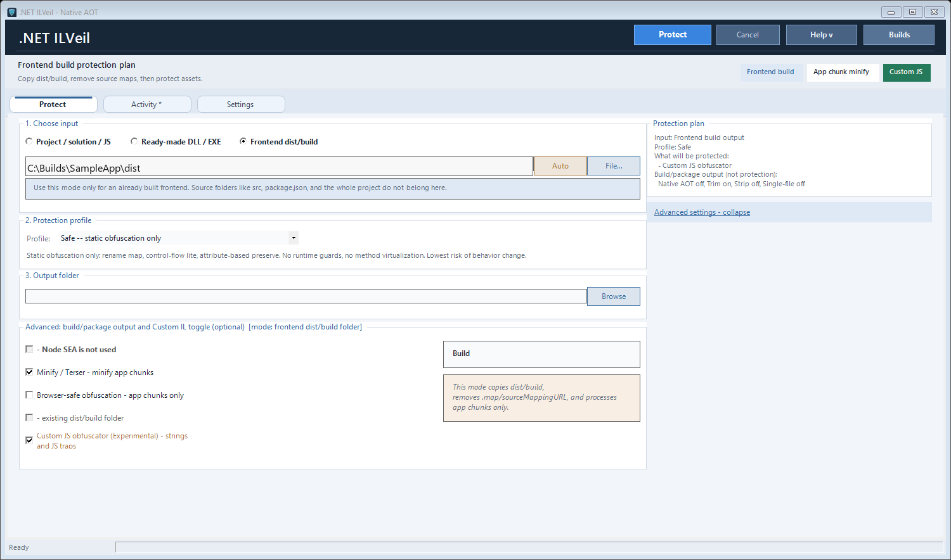Click the ILVeil shield app icon
Screen dimensions: 951x560
tap(11, 12)
